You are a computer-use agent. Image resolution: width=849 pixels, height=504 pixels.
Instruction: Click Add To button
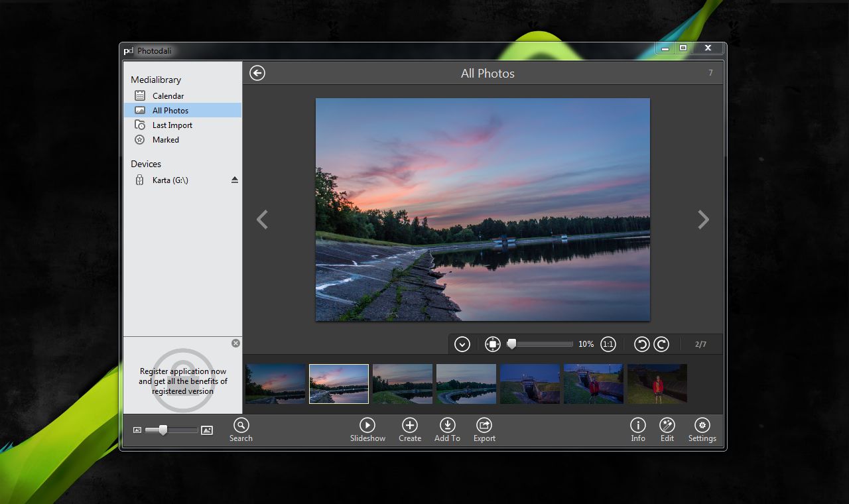pos(447,430)
